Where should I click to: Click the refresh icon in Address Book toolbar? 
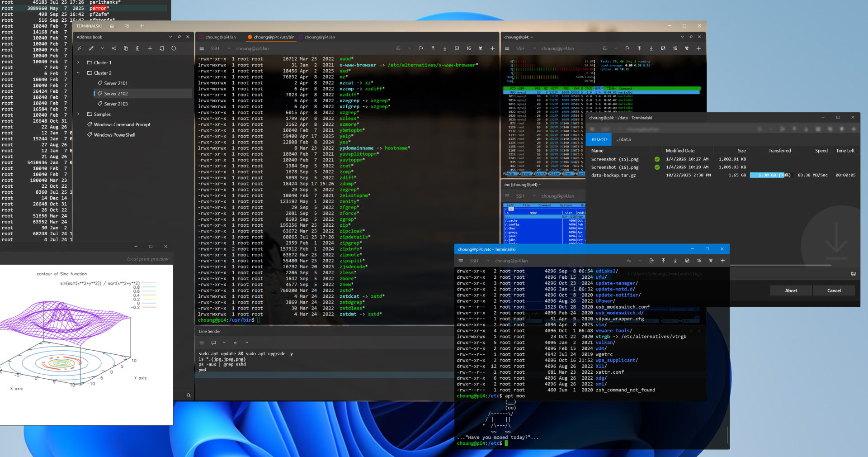174,48
